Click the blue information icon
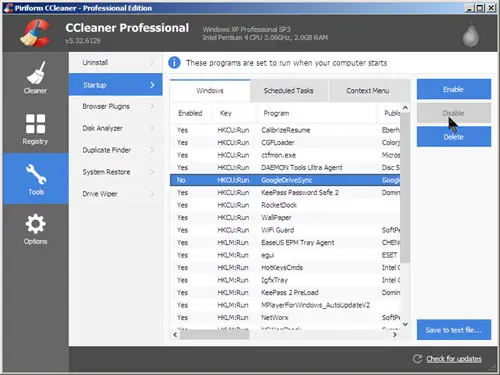500x375 pixels. 174,63
